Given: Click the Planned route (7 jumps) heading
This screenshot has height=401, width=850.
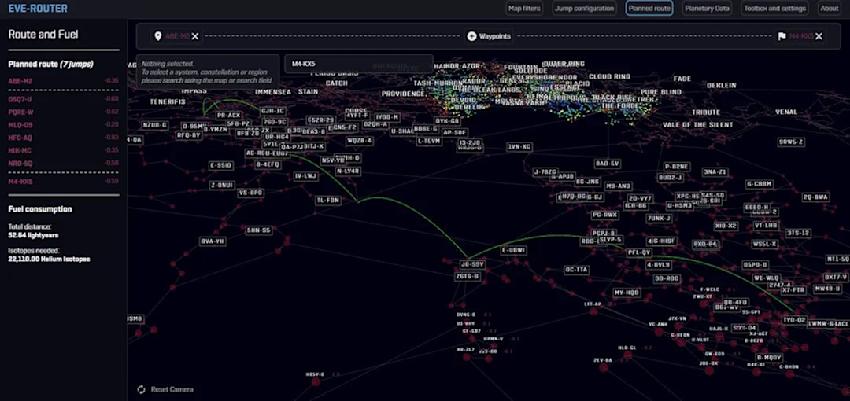Looking at the screenshot, I should coord(51,64).
